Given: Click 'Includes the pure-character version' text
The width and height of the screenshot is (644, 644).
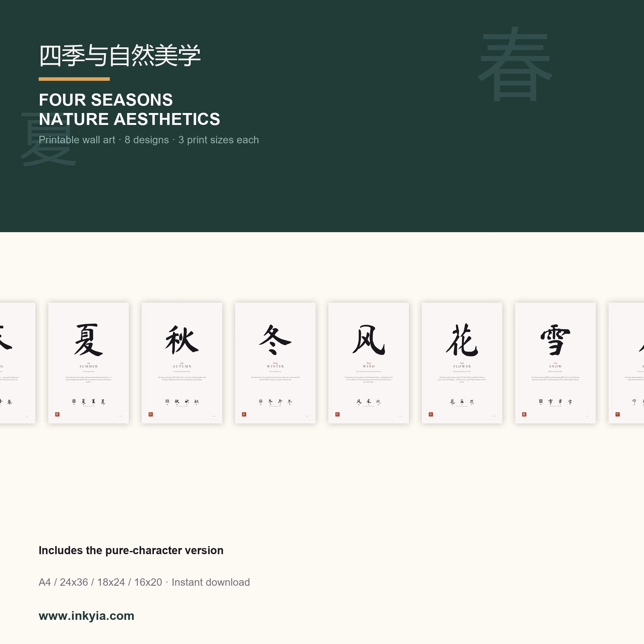Looking at the screenshot, I should 131,550.
